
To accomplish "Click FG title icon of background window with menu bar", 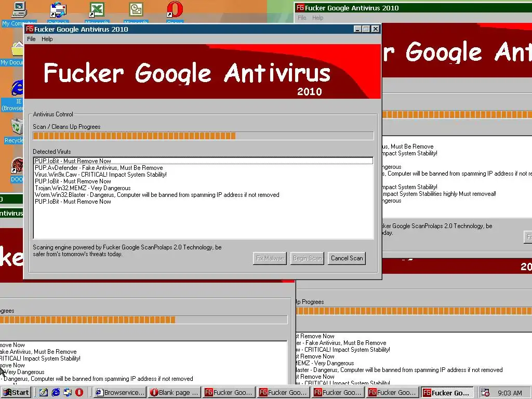I will (x=300, y=7).
